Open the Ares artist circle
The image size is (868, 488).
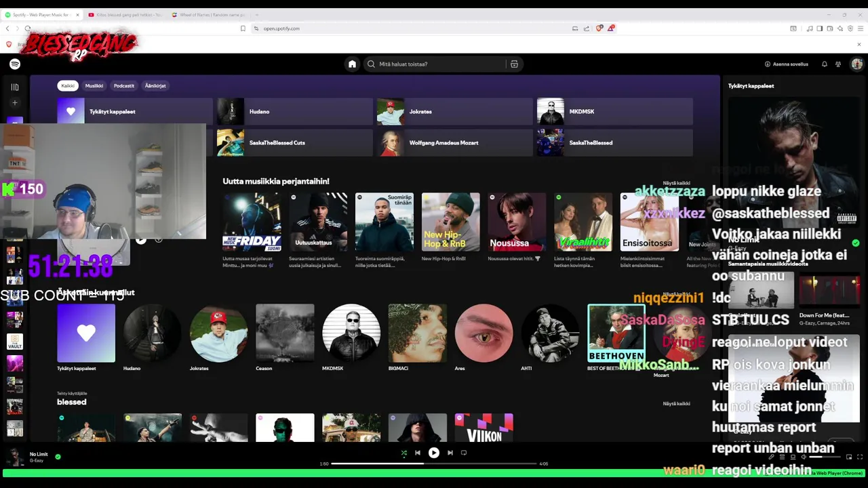pyautogui.click(x=484, y=333)
